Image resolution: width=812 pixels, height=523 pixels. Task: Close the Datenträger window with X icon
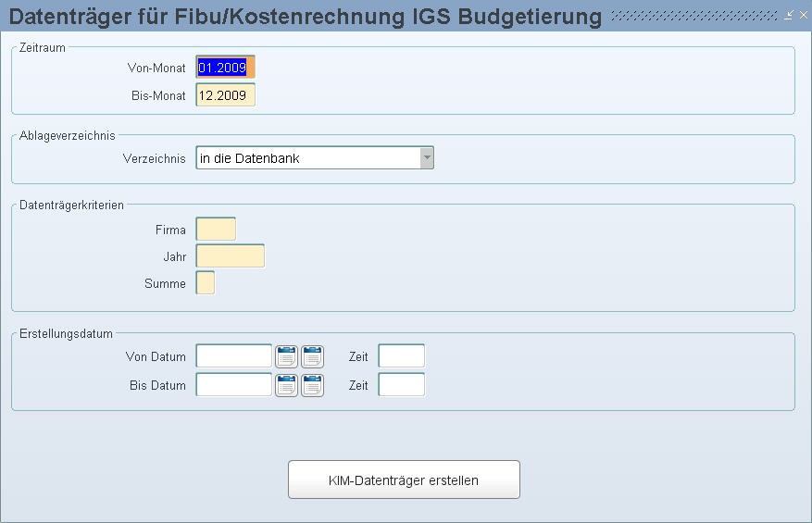tap(802, 15)
